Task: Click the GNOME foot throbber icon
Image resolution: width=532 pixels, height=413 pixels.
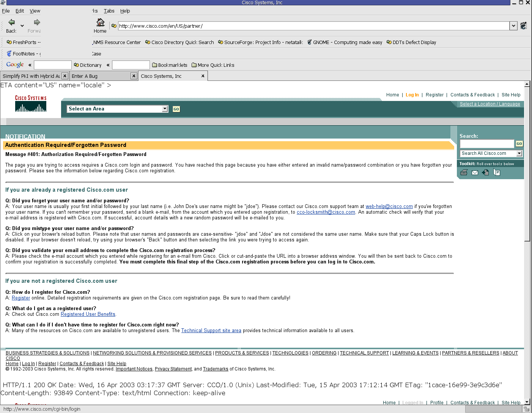Action: [x=524, y=26]
